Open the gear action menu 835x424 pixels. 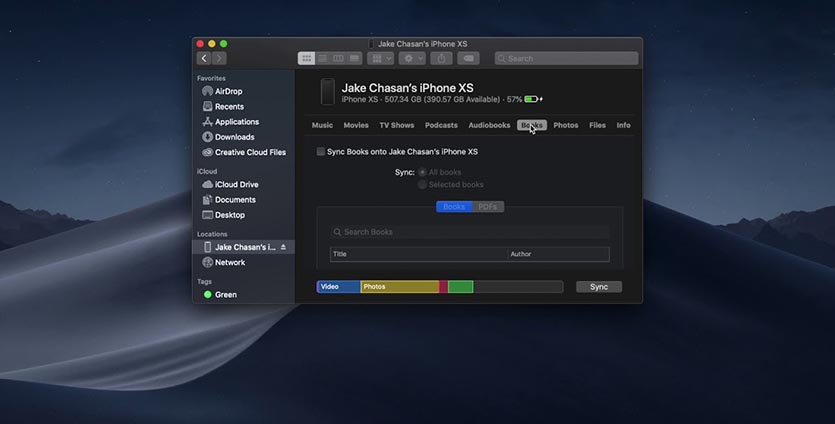[412, 58]
